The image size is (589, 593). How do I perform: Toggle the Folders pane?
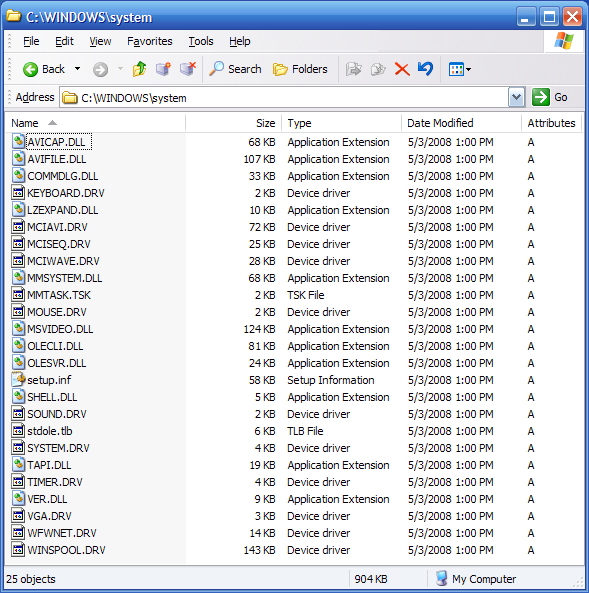300,69
